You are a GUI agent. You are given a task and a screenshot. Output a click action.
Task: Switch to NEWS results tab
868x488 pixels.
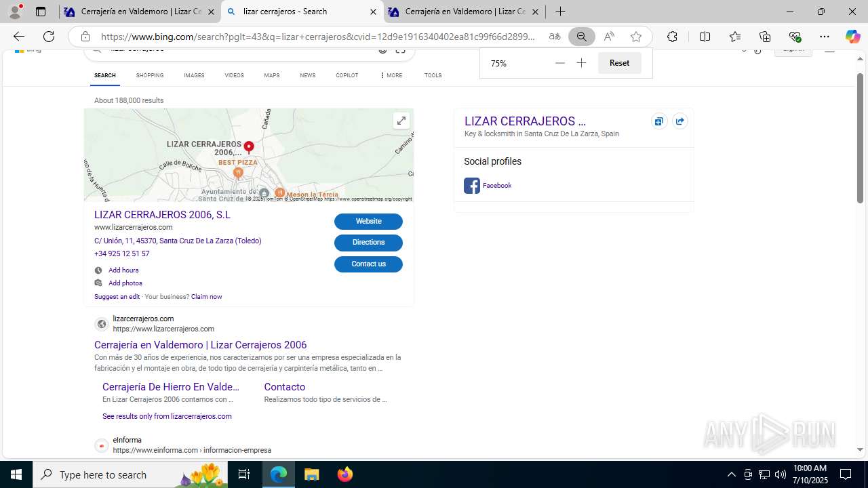click(x=308, y=75)
